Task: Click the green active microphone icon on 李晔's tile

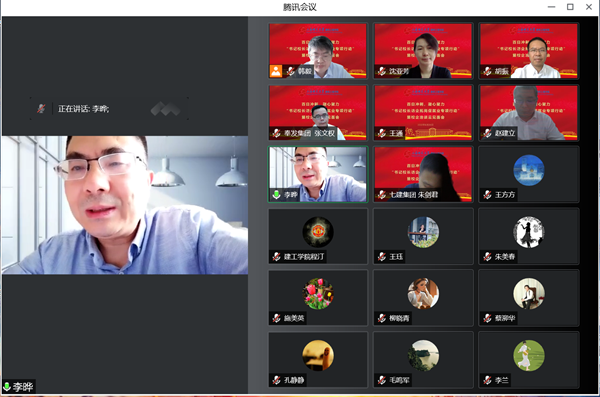Action: pyautogui.click(x=276, y=194)
